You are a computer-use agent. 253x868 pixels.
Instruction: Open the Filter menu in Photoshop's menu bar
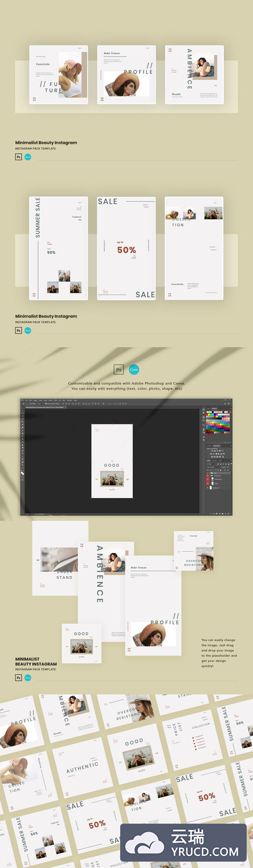pyautogui.click(x=55, y=400)
